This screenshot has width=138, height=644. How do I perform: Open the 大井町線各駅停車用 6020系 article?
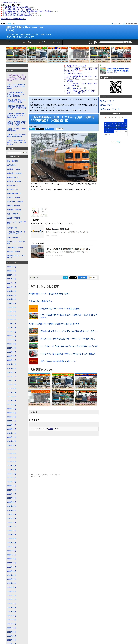(67, 339)
